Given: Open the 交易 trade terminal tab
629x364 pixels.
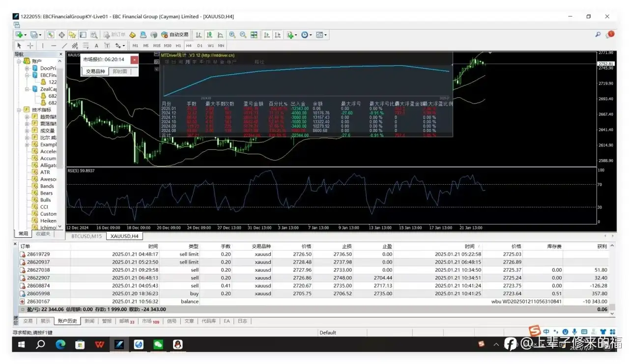Looking at the screenshot, I should tap(28, 321).
